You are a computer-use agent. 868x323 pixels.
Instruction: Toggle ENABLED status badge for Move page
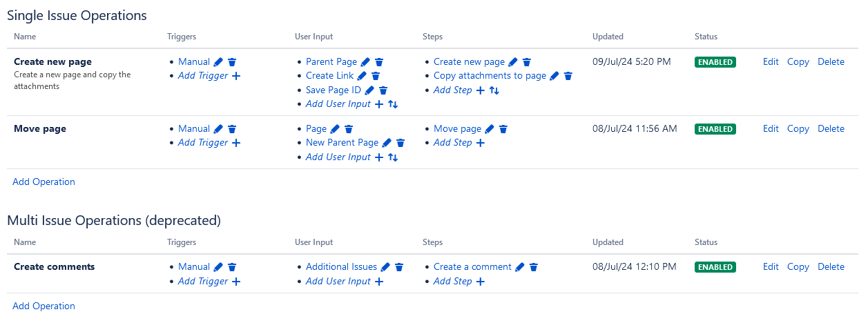715,129
